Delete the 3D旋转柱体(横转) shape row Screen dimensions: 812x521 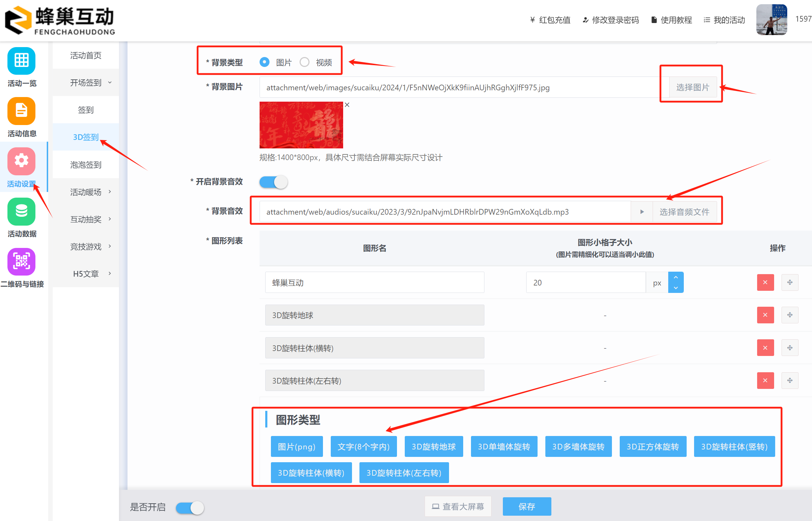point(765,348)
